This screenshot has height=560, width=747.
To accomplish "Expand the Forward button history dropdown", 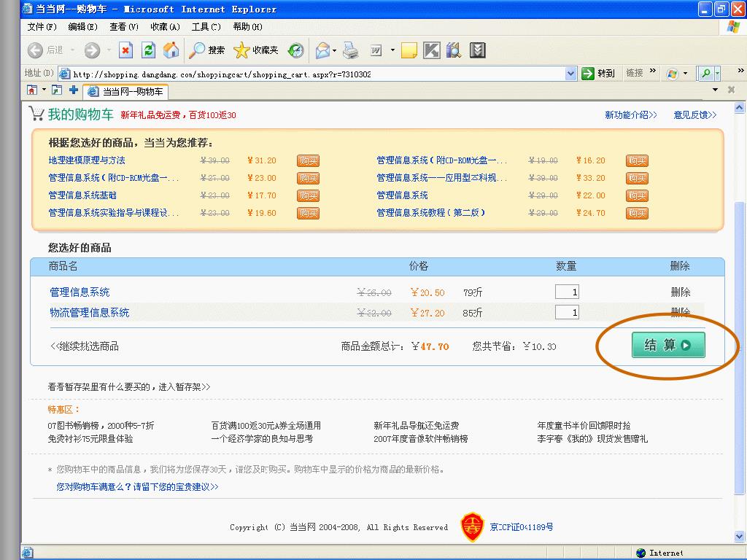I will tap(109, 50).
